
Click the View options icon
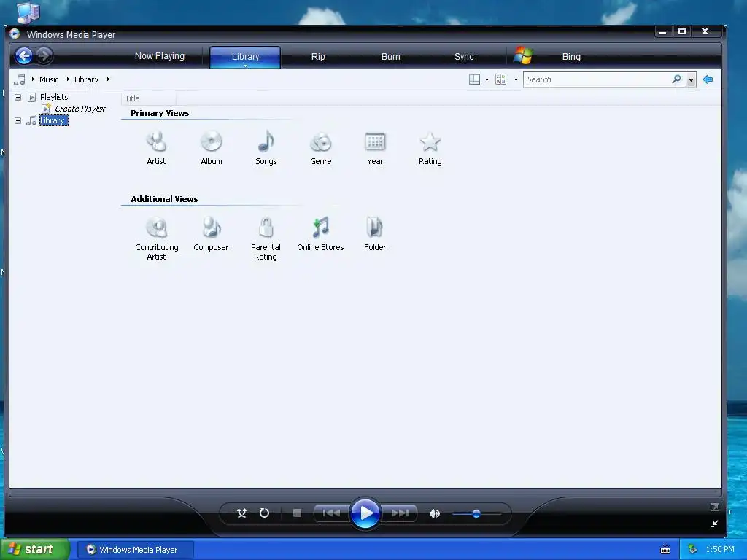[x=500, y=79]
